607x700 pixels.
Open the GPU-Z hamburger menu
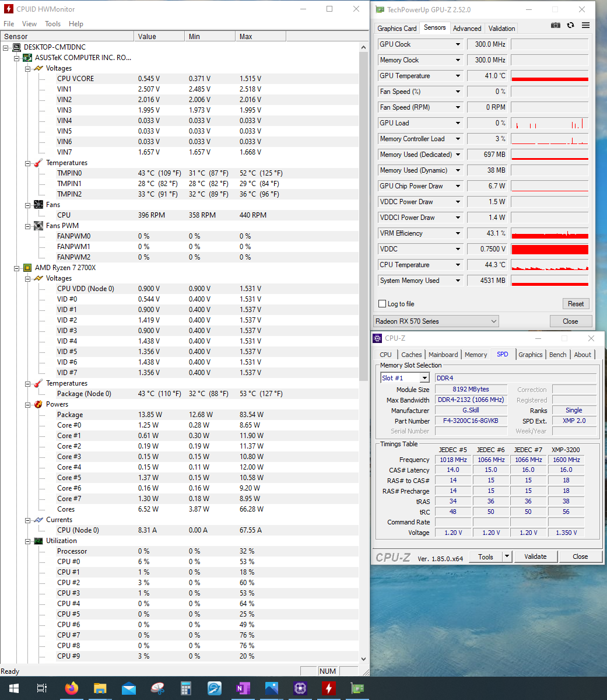tap(585, 26)
